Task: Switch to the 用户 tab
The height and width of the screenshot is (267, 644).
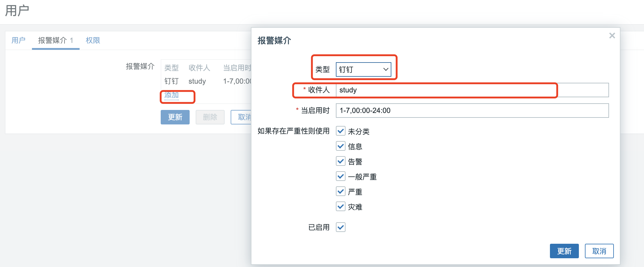Action: pyautogui.click(x=18, y=40)
